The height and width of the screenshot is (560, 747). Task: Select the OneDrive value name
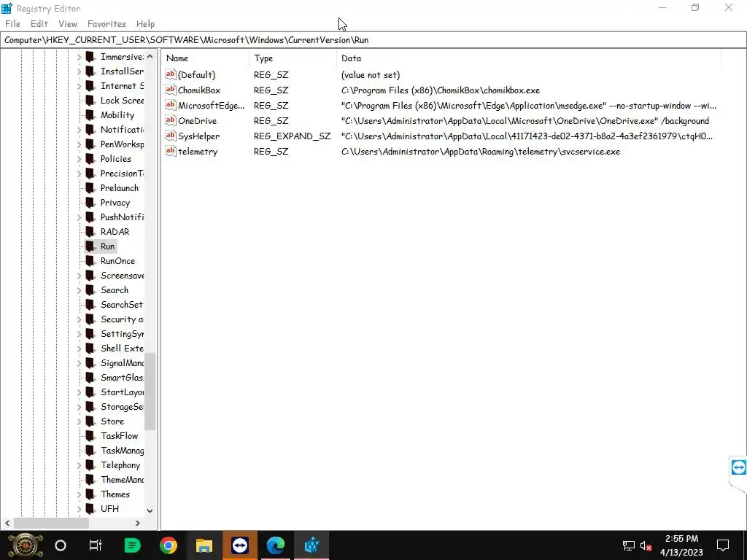tap(197, 121)
